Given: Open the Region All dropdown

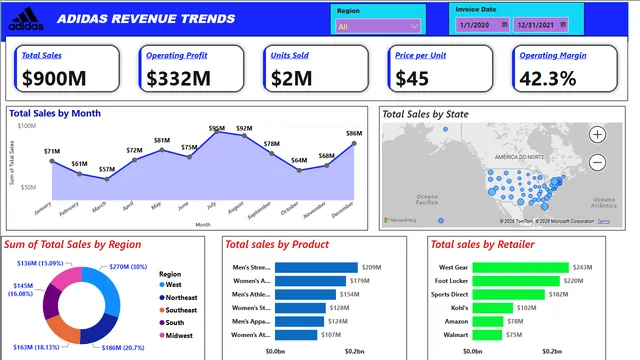Looking at the screenshot, I should (x=378, y=27).
